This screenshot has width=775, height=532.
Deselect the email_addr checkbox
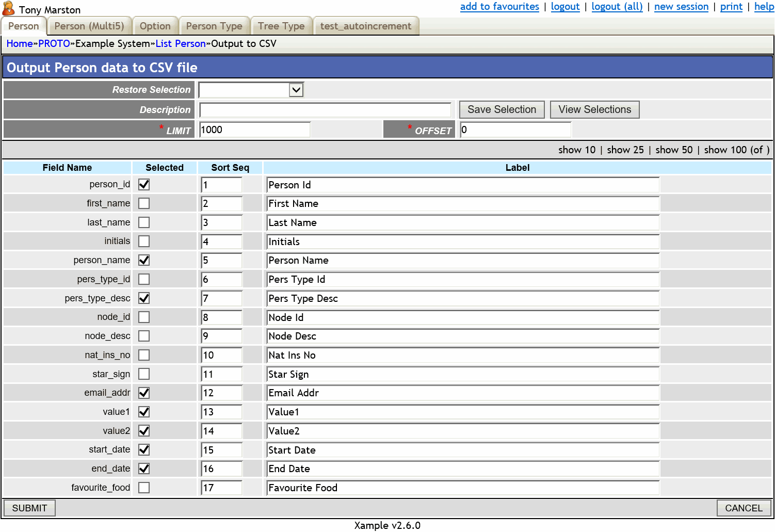tap(143, 393)
